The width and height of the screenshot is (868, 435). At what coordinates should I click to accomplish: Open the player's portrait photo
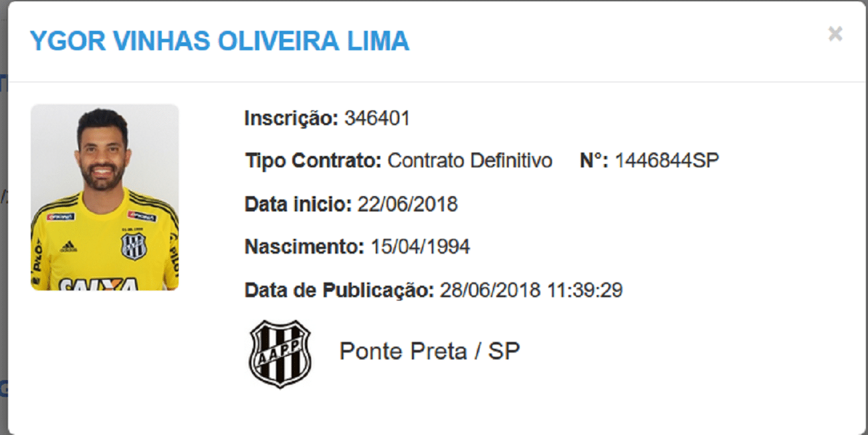tap(105, 197)
